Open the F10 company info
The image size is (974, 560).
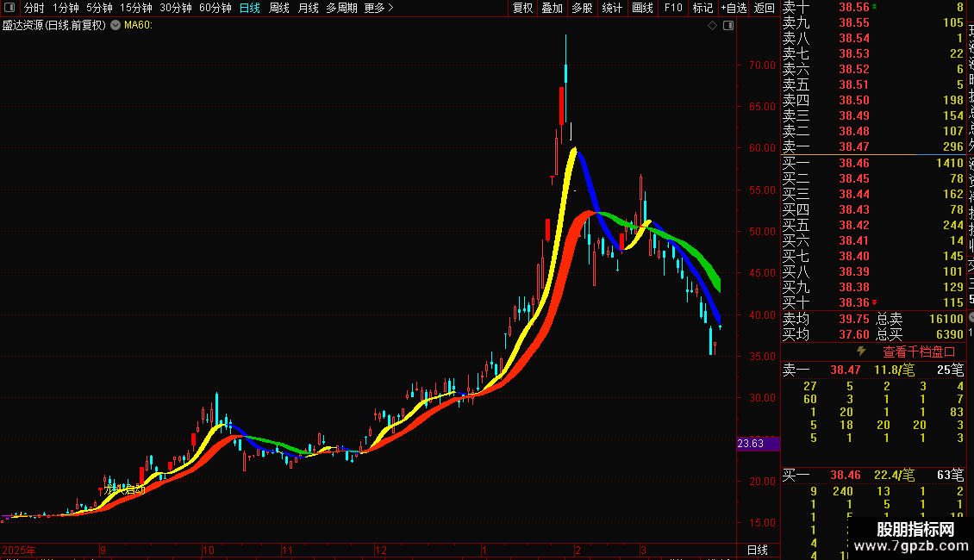coord(672,8)
